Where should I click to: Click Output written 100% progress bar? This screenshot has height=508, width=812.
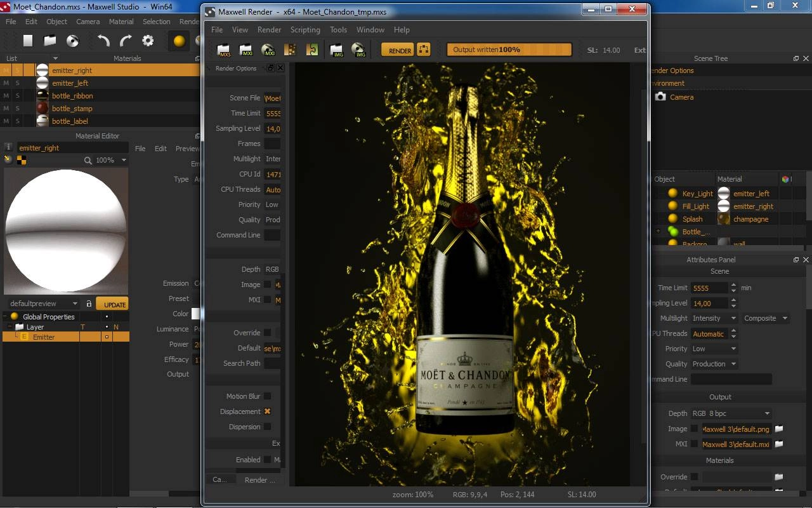(509, 50)
